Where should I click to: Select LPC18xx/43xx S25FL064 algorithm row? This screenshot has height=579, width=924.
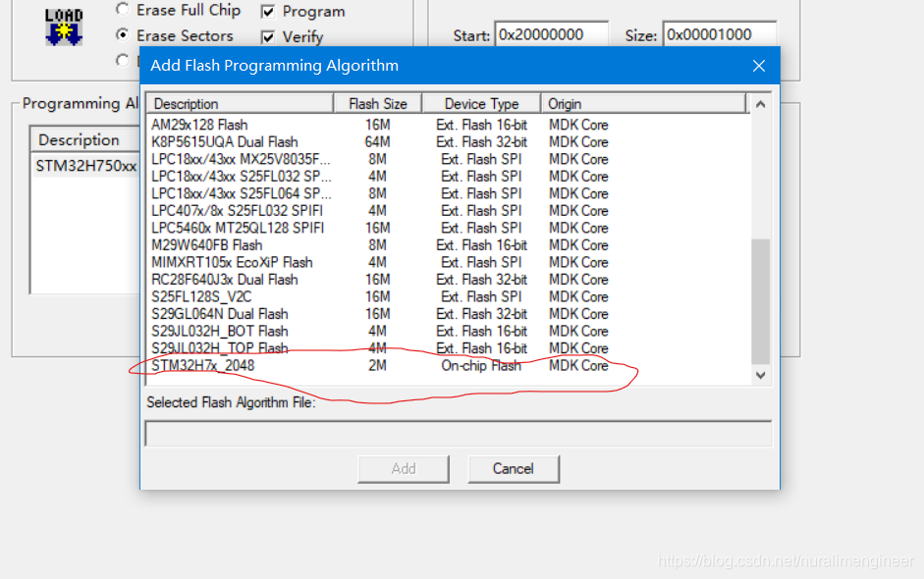click(x=449, y=193)
